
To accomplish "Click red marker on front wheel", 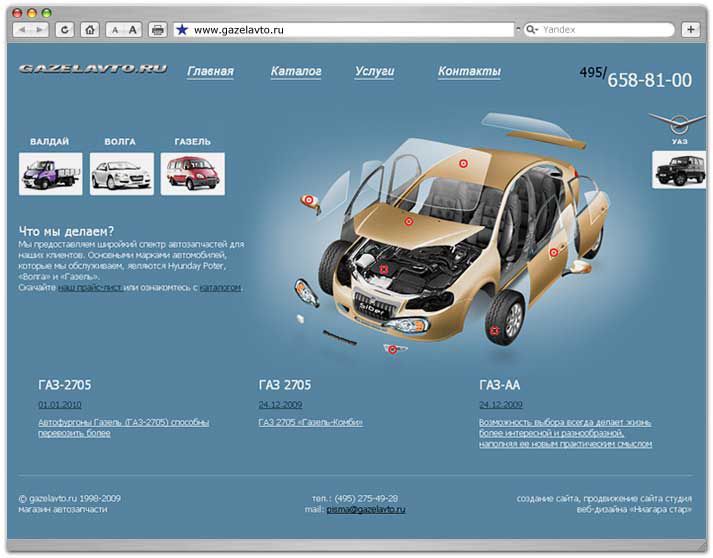I will pos(494,331).
